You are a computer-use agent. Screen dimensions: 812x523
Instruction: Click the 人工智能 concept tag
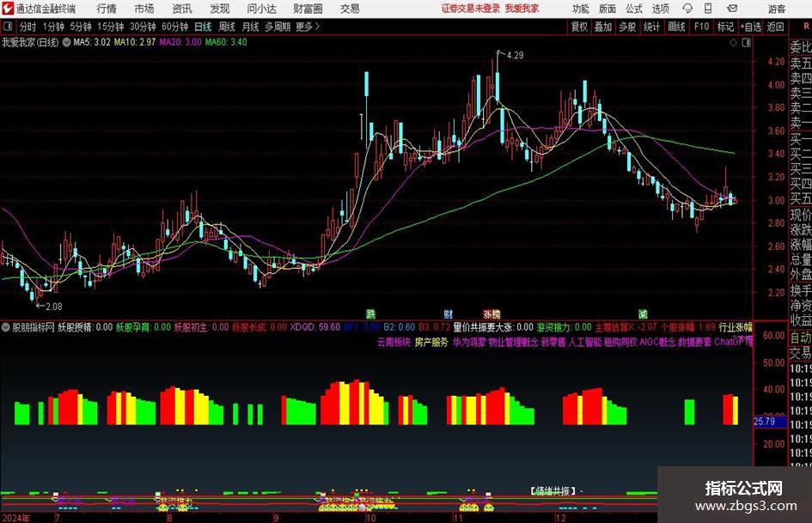(x=585, y=343)
